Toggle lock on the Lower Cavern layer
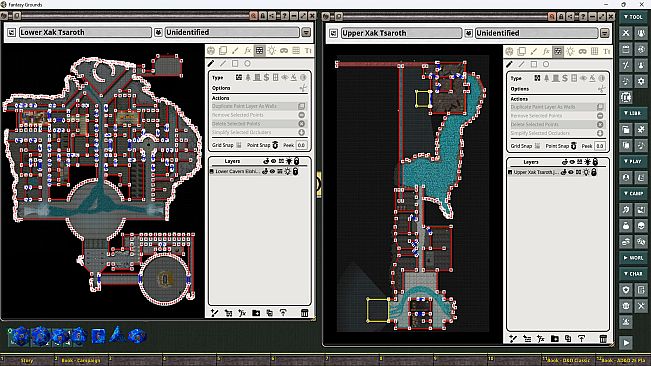Viewport: 651px width, 366px height. pyautogui.click(x=295, y=171)
